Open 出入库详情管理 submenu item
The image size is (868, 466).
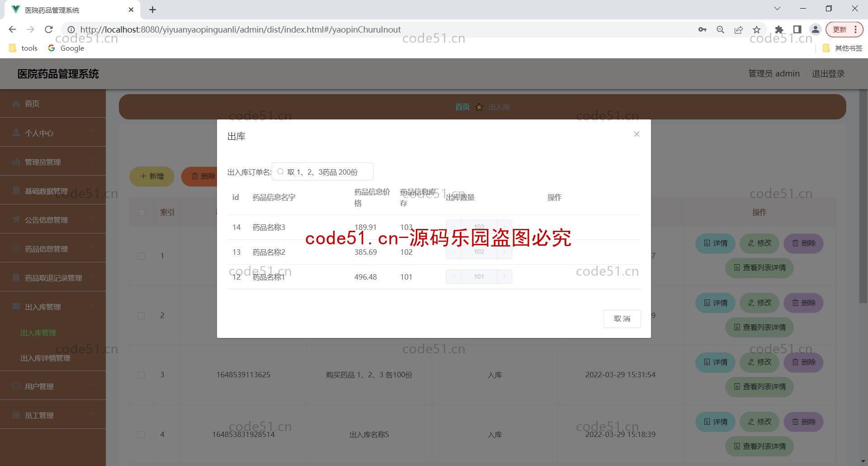[x=45, y=358]
